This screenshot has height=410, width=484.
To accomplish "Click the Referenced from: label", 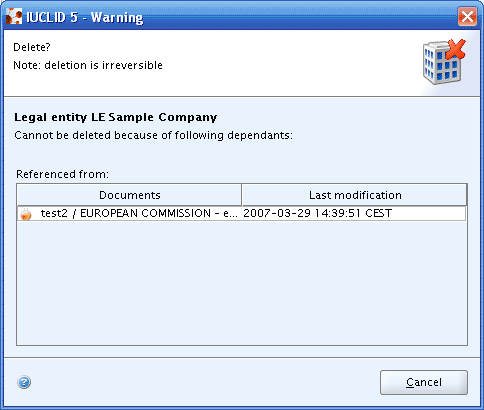I will [x=62, y=174].
